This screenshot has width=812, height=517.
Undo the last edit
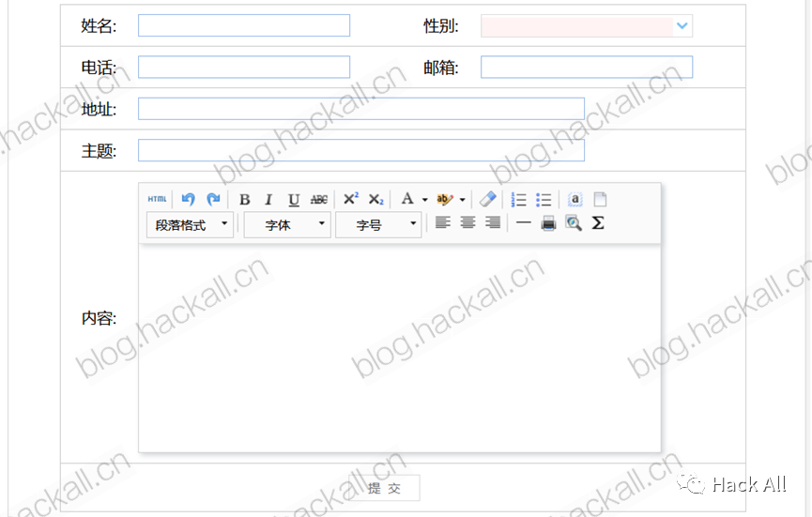[x=188, y=199]
